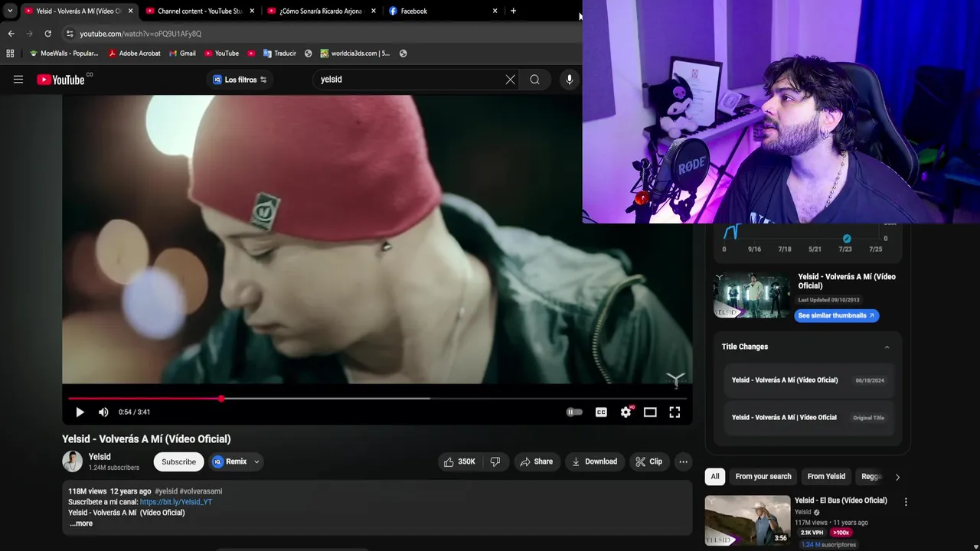Open the Gmail bookmark
This screenshot has height=551, width=980.
[182, 54]
